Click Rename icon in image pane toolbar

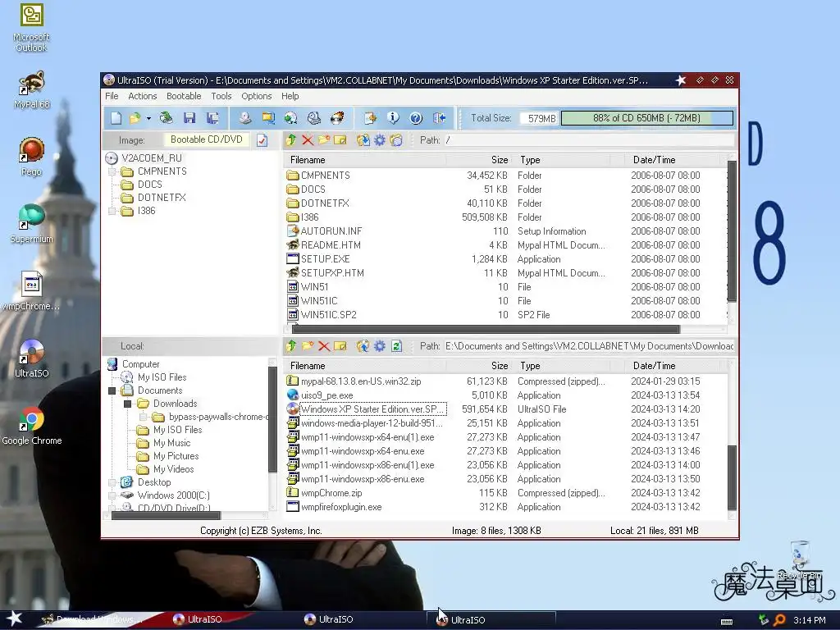click(340, 139)
